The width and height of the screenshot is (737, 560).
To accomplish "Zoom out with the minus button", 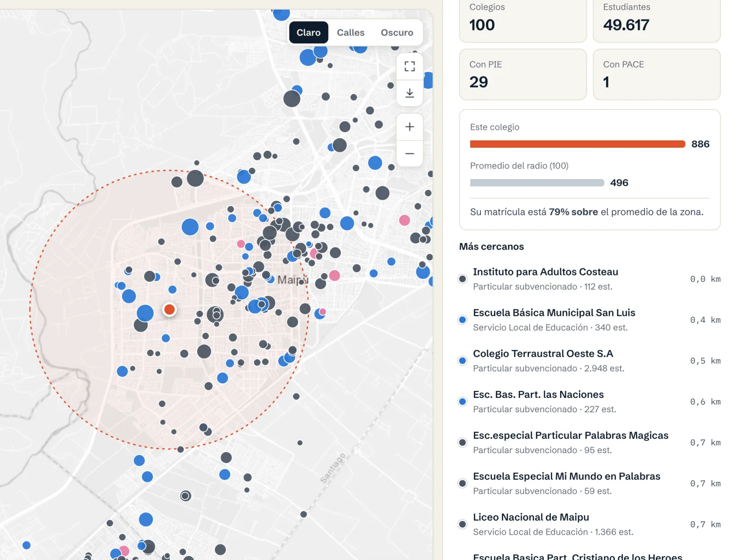I will [409, 153].
